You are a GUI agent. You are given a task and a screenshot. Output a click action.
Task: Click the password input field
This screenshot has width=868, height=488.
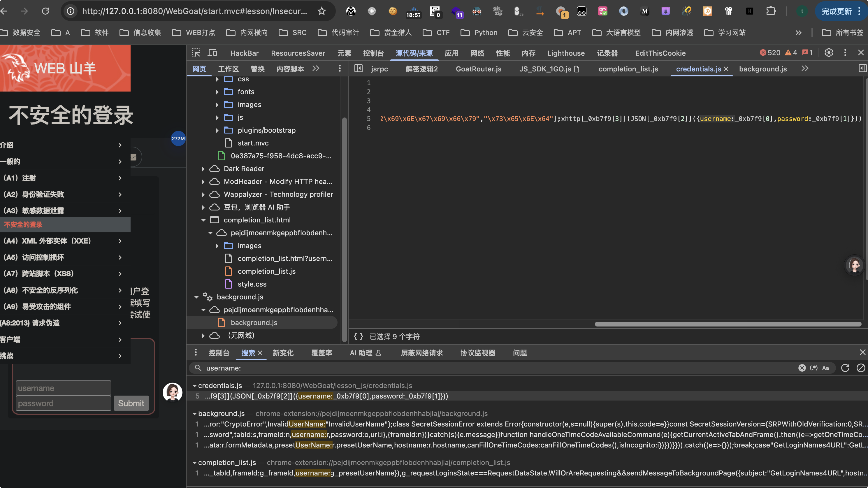click(x=63, y=403)
